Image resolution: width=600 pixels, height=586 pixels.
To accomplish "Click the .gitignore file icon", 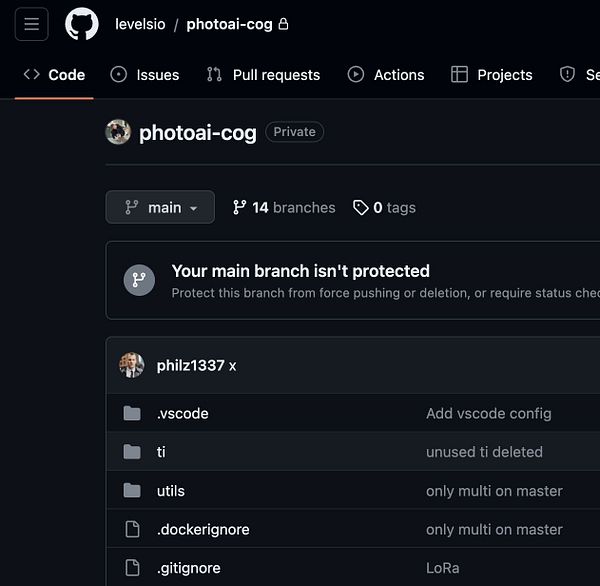I will [x=132, y=568].
